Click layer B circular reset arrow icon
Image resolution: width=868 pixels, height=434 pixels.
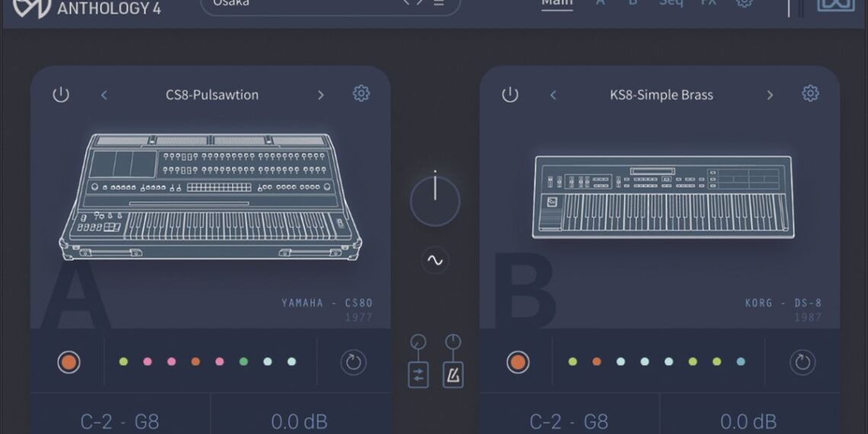803,362
